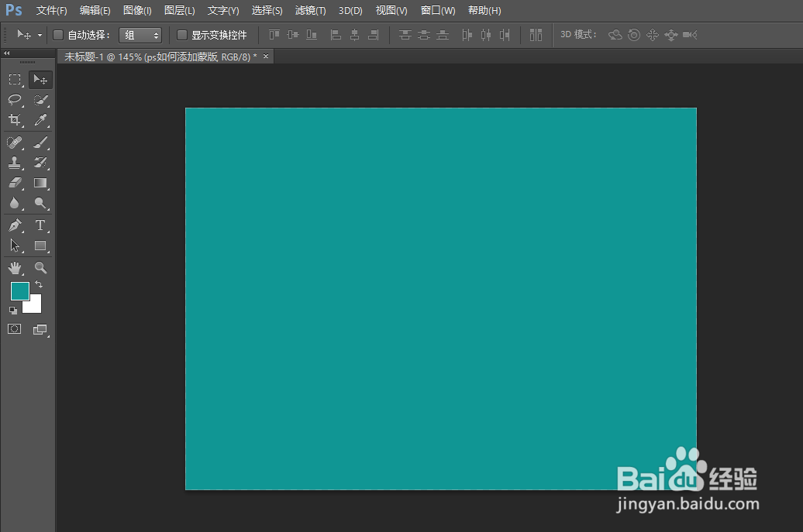Select the Rectangular Marquee tool
Screen dimensions: 803x532
15,80
